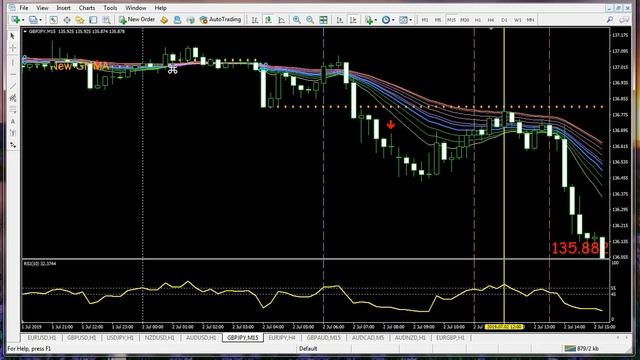Select the Arrows objects tool

[13, 145]
